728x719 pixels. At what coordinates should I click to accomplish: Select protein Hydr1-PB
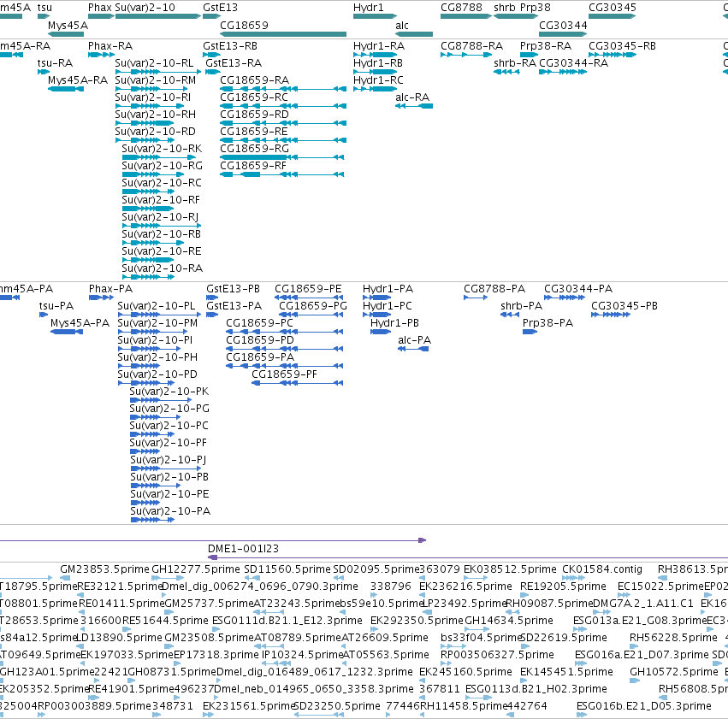tap(394, 323)
